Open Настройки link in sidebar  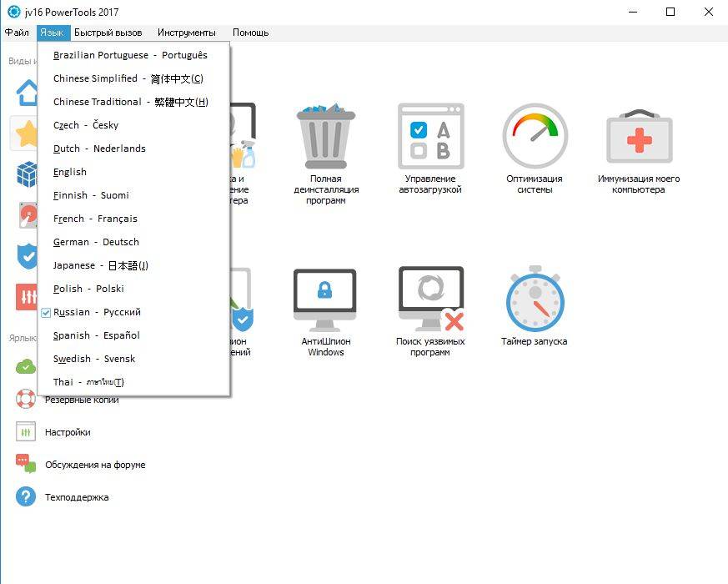click(68, 432)
